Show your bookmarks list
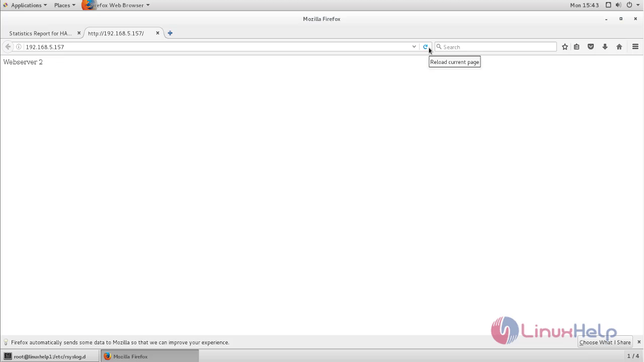 (577, 47)
